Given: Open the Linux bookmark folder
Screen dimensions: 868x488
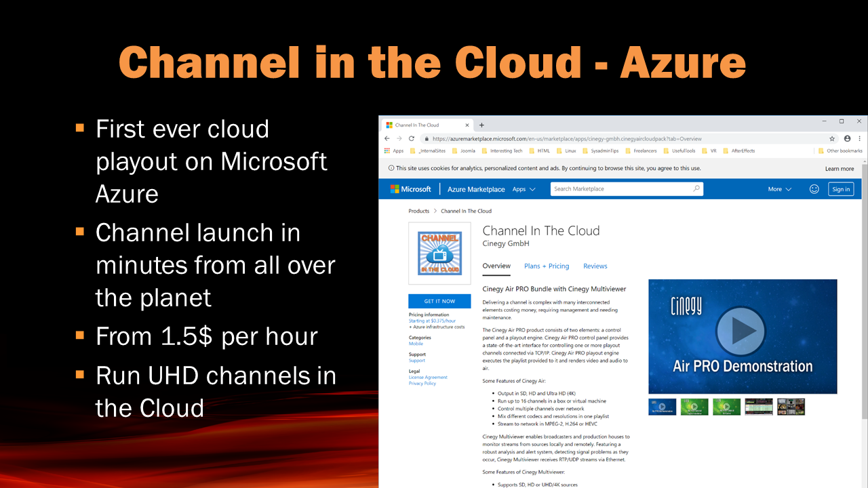Looking at the screenshot, I should pyautogui.click(x=566, y=151).
